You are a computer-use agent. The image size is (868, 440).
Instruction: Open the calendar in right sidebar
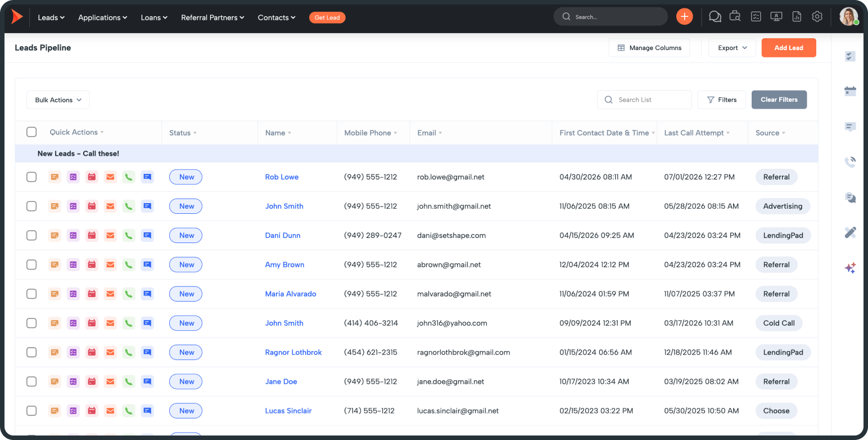point(850,91)
